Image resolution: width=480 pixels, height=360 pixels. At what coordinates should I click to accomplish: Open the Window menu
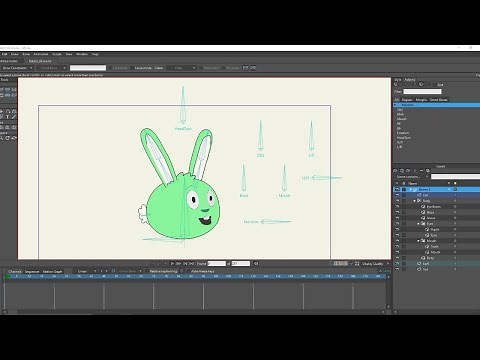point(82,54)
